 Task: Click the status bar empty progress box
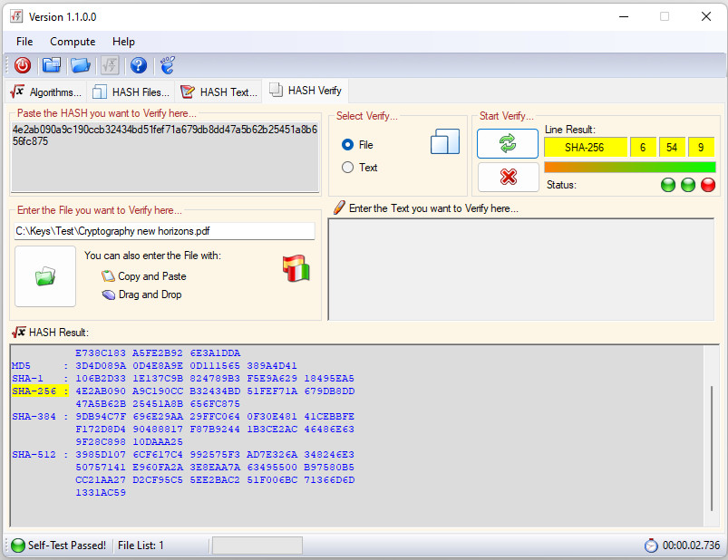pyautogui.click(x=257, y=546)
